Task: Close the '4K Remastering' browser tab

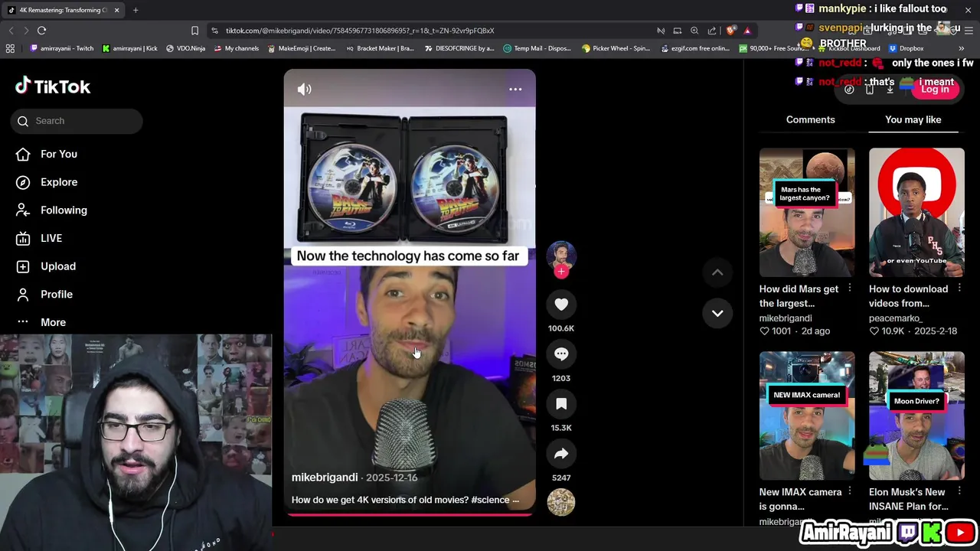Action: coord(116,10)
